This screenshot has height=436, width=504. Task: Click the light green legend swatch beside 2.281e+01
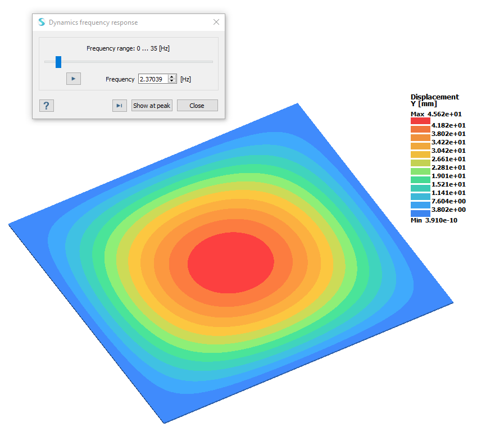coord(420,171)
